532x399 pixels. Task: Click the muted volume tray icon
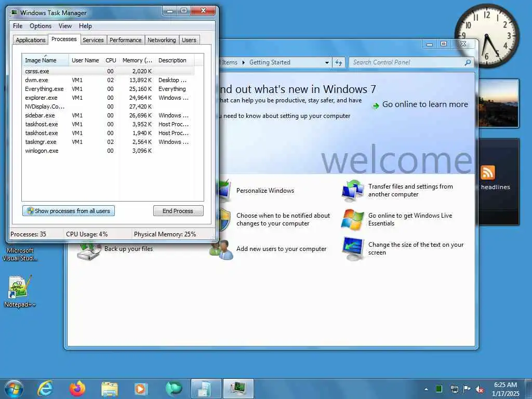pos(480,389)
